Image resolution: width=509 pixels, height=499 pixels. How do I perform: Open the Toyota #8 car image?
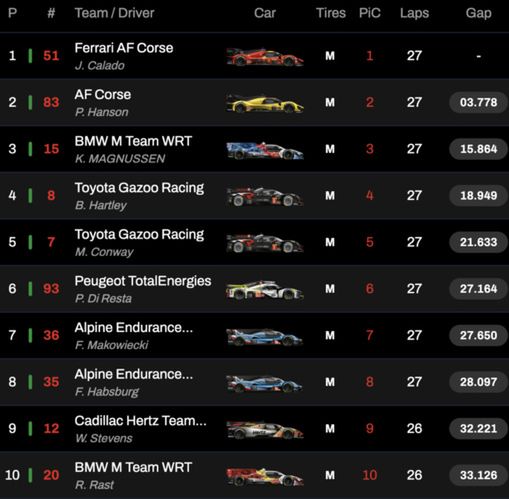[x=265, y=197]
